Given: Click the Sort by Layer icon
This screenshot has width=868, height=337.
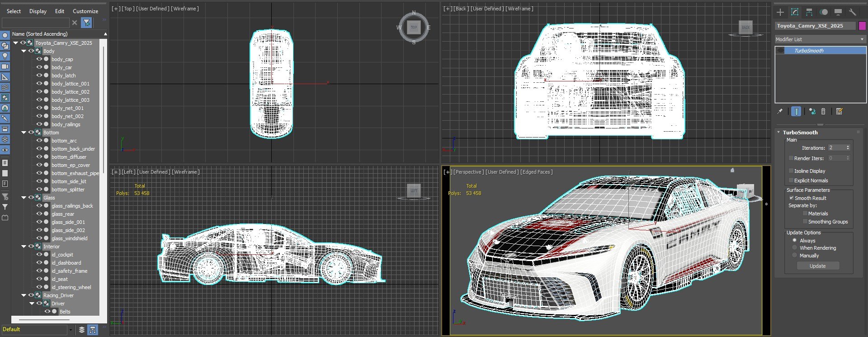Looking at the screenshot, I should click(x=82, y=330).
